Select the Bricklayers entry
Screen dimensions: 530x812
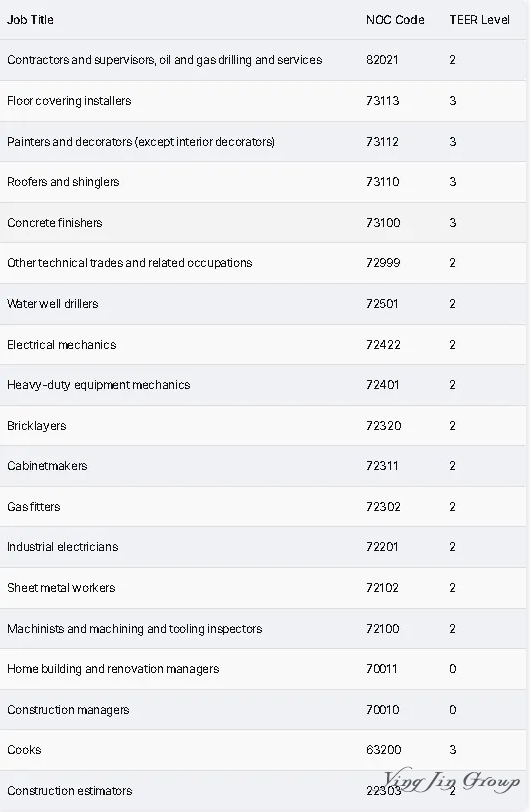point(37,426)
